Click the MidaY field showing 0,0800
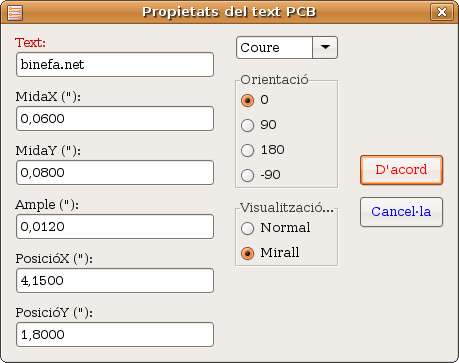This screenshot has height=363, width=459. click(115, 172)
